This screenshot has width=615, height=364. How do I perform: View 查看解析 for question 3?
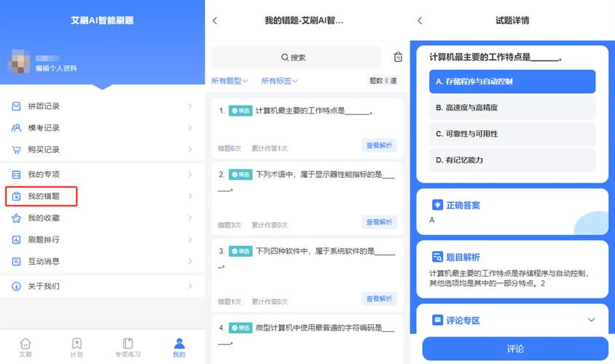[x=379, y=299]
